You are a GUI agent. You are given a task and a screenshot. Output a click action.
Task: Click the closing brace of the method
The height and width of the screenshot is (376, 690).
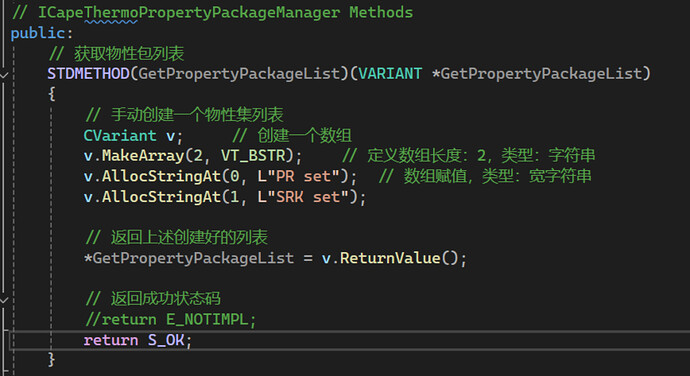(51, 360)
